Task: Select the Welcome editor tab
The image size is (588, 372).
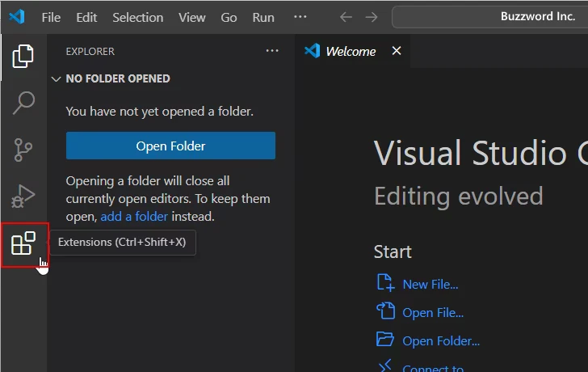Action: (350, 51)
